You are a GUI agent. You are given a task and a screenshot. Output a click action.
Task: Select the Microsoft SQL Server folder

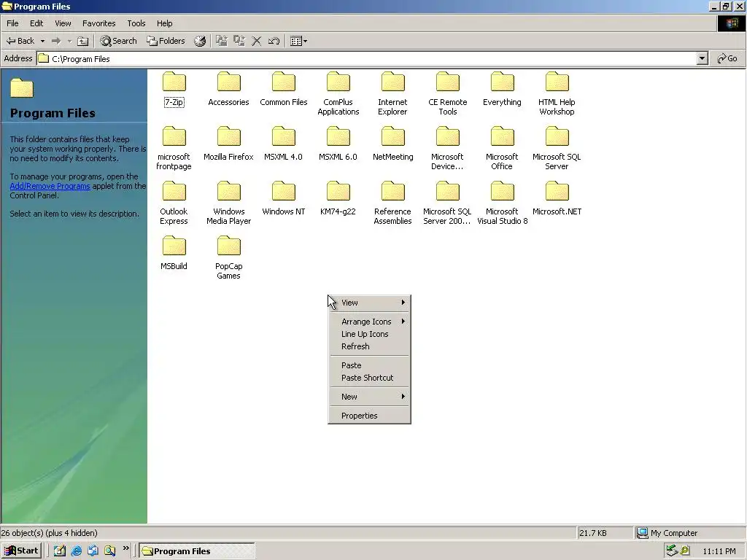[x=557, y=149]
